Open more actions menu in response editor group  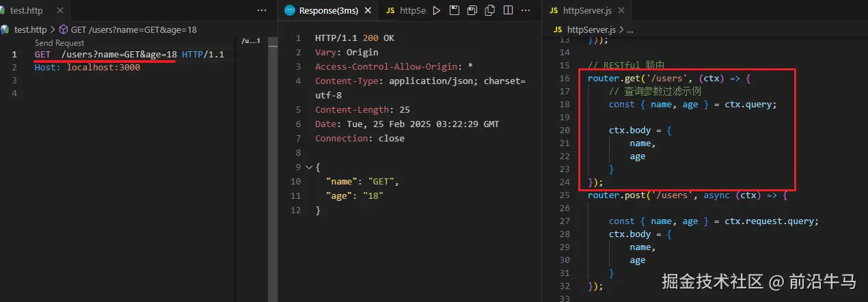tap(526, 10)
